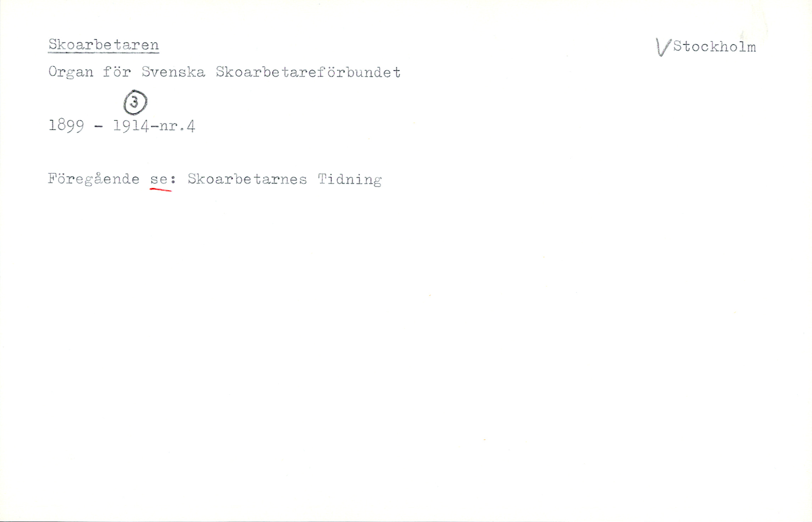812x522 pixels.
Task: Click the dash between 1899 and 1914
Action: point(99,127)
